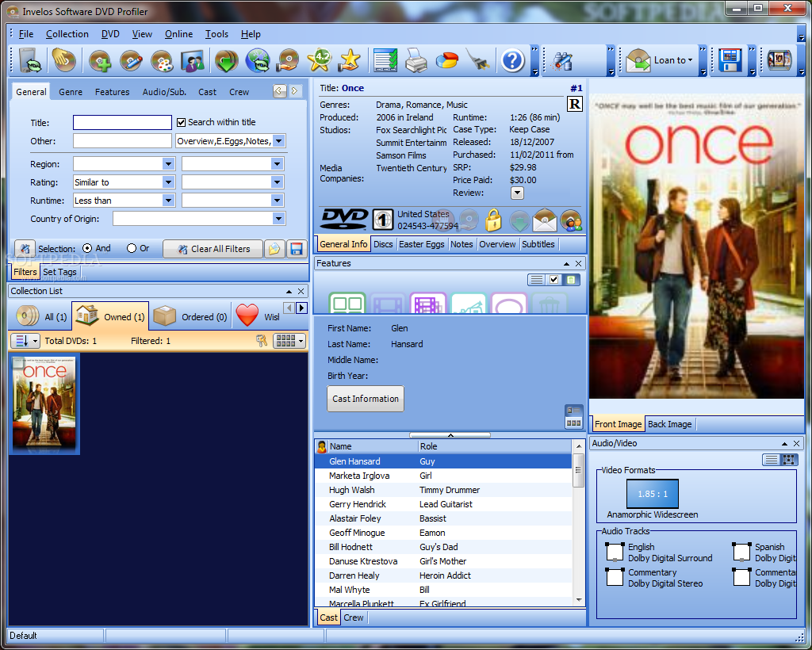Click the star labeled 4.2 icon

[x=320, y=60]
